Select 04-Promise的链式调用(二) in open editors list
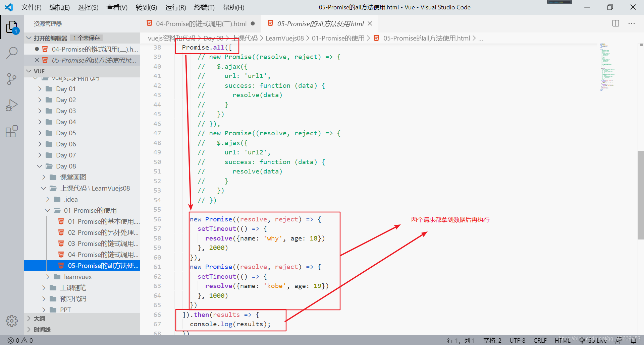The height and width of the screenshot is (345, 644). (82, 49)
